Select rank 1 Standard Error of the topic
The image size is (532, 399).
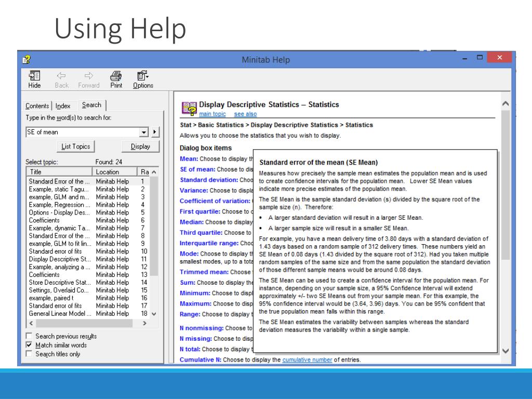click(87, 181)
